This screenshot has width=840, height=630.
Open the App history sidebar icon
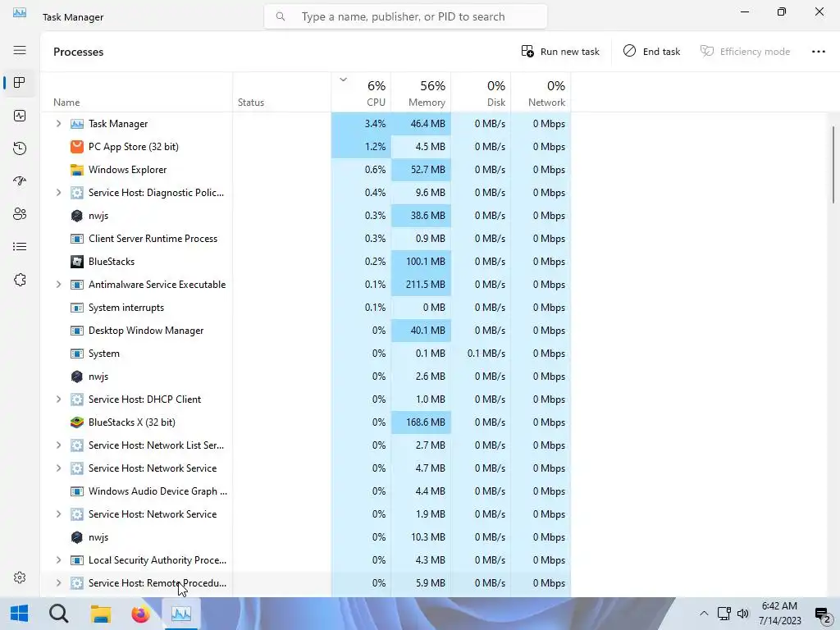click(20, 148)
